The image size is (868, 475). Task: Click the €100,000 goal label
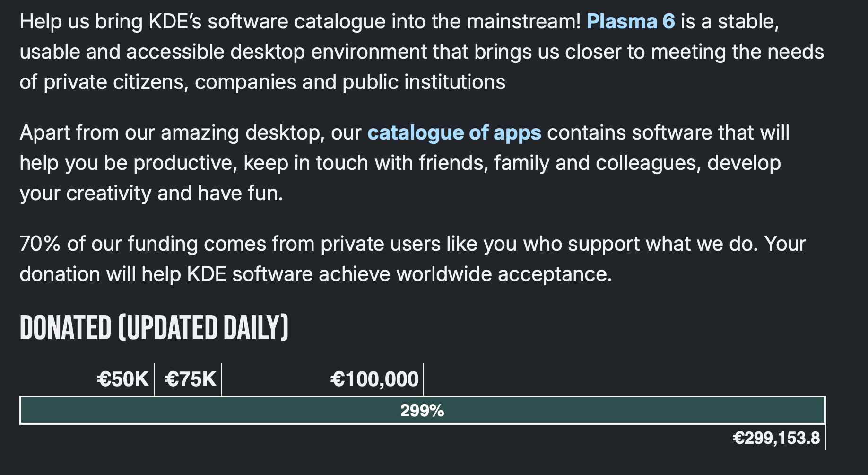click(374, 379)
